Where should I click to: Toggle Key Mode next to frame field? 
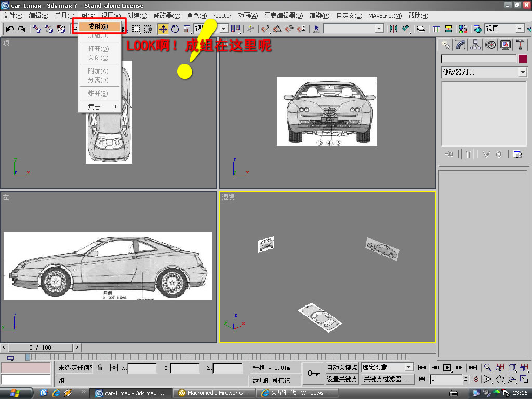[422, 379]
